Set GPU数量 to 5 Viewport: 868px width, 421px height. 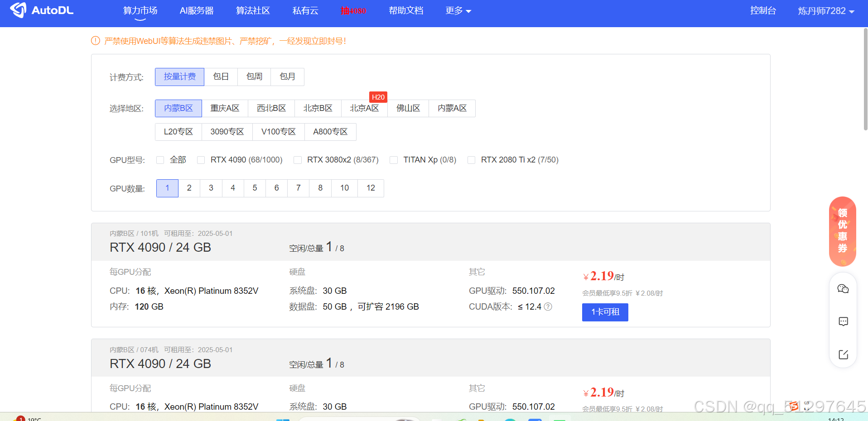pos(255,188)
